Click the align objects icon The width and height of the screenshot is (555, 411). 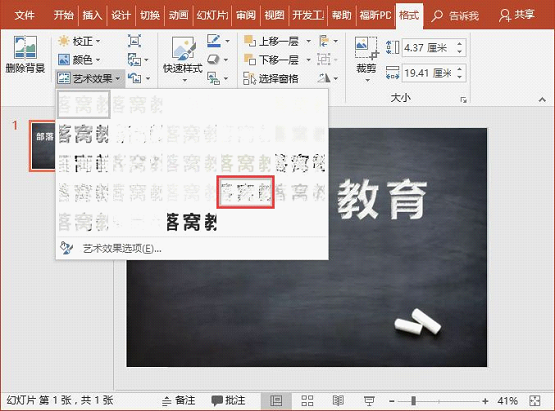pyautogui.click(x=324, y=41)
